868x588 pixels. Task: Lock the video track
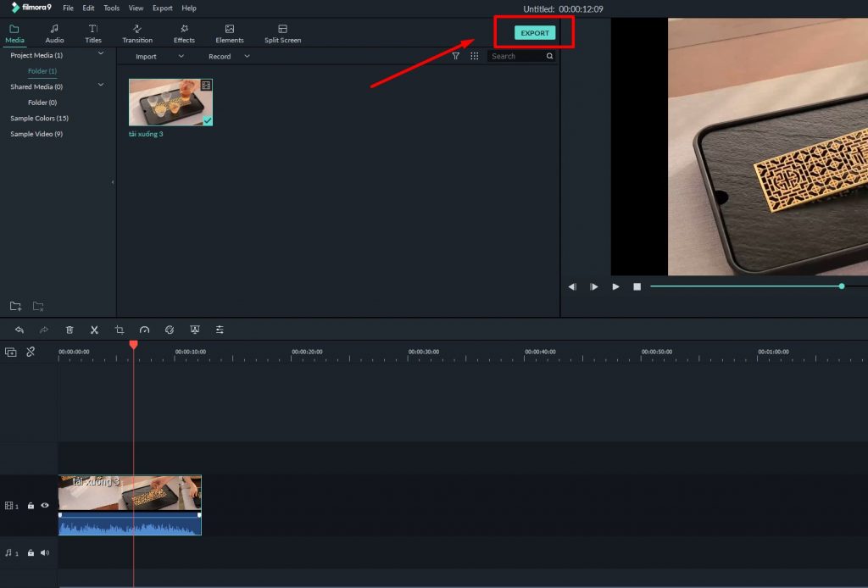pos(31,505)
